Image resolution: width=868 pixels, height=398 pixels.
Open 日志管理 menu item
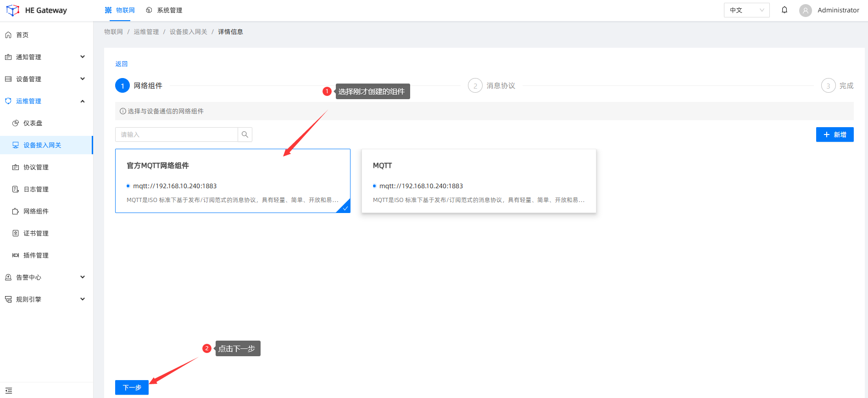(46, 189)
